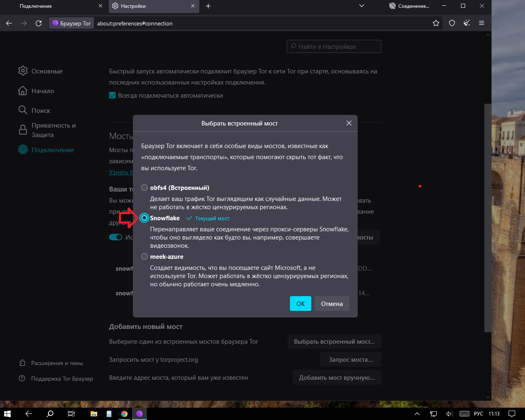Click the help question mark icon

click(22, 378)
